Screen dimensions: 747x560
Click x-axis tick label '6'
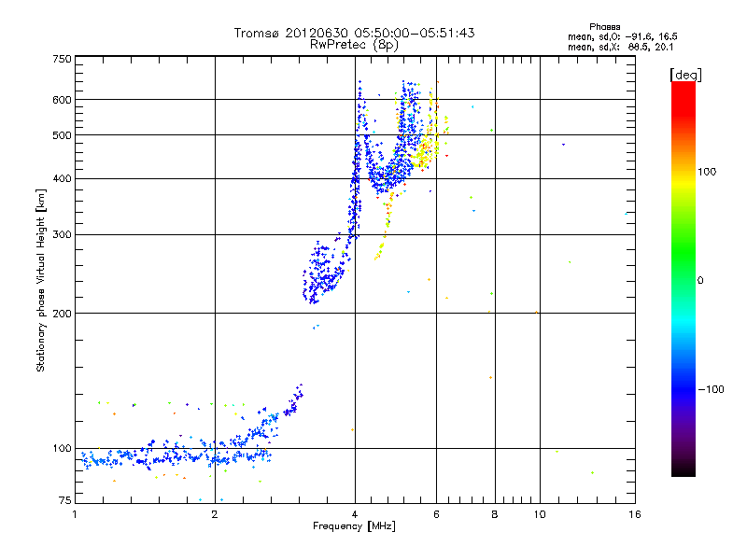click(436, 514)
